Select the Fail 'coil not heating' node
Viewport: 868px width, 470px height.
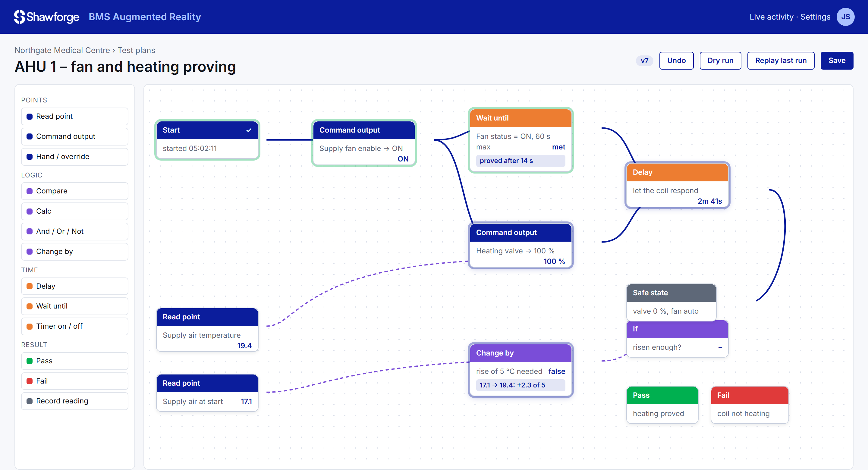coord(750,405)
